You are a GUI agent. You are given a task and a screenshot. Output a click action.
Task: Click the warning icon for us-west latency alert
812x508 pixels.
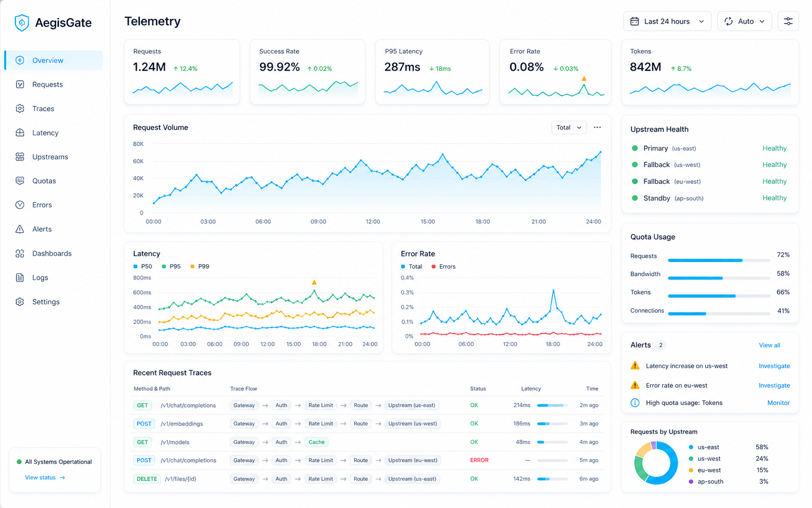(x=635, y=366)
